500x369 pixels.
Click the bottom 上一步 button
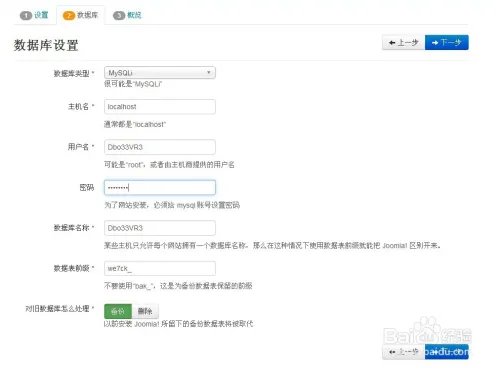point(404,352)
